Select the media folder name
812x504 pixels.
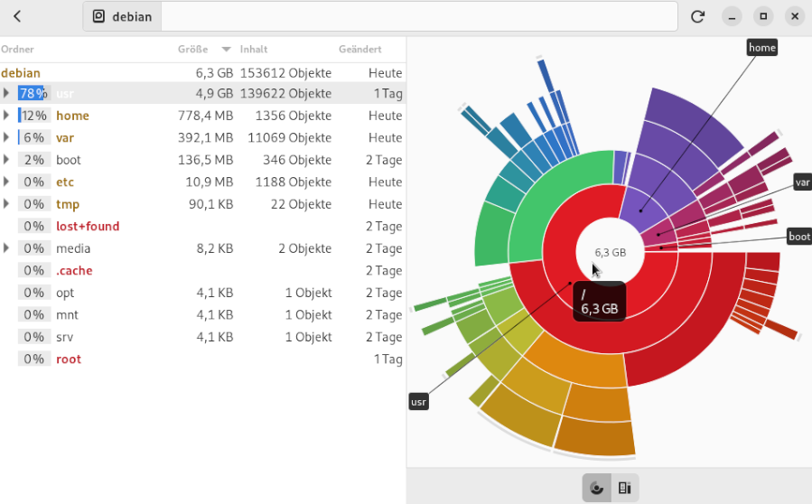coord(73,248)
